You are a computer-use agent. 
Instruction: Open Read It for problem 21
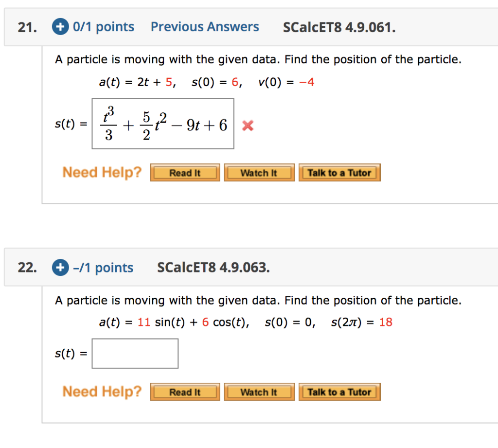pos(185,172)
